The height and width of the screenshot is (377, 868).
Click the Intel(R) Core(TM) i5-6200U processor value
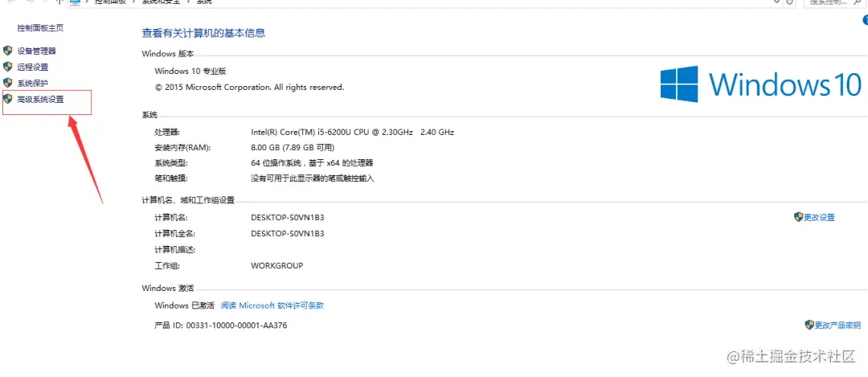click(x=353, y=133)
